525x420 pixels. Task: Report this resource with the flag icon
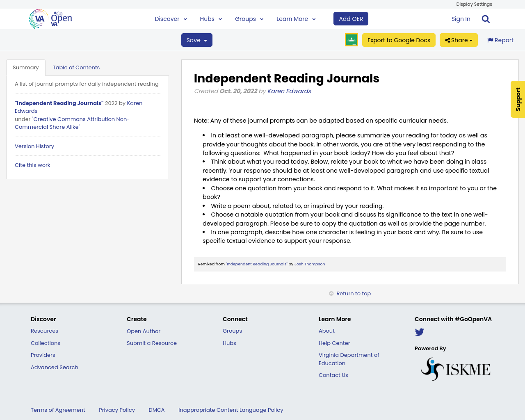click(x=500, y=39)
